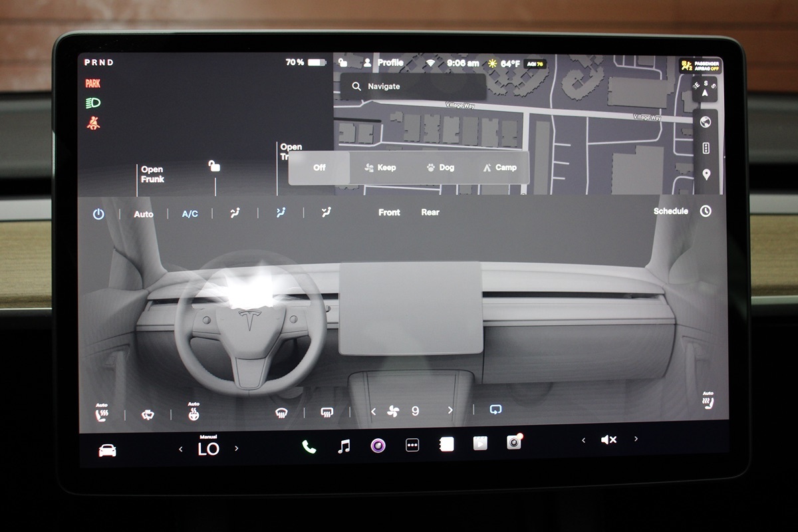Open the music app
798x532 pixels.
344,446
